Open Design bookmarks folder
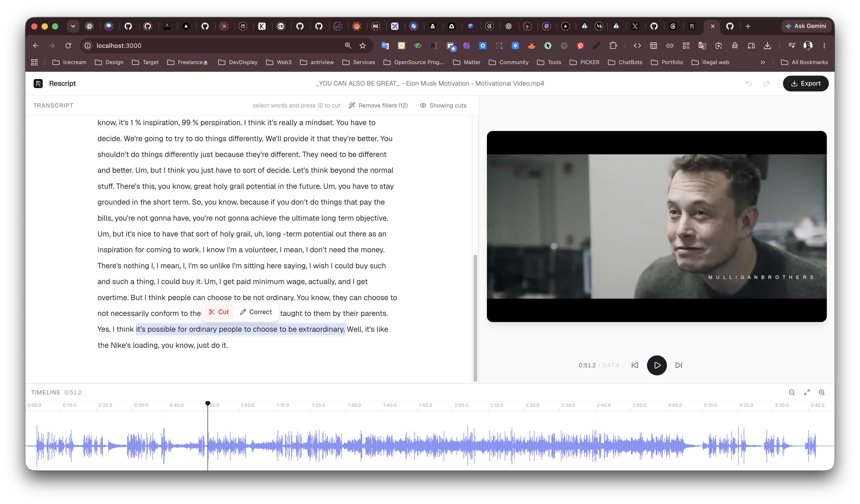The image size is (860, 504). coord(109,63)
